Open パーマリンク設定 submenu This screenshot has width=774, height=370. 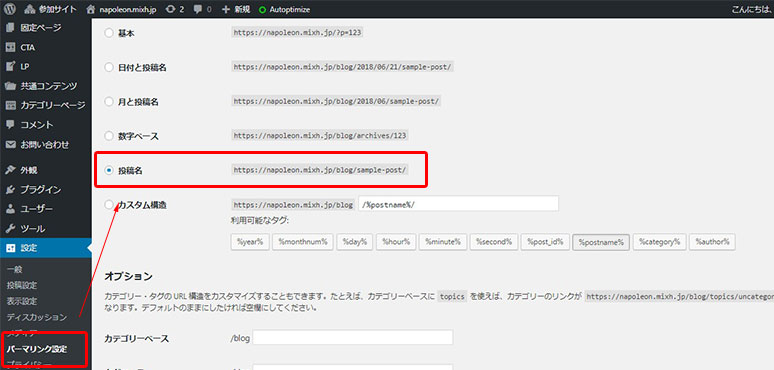coord(37,349)
